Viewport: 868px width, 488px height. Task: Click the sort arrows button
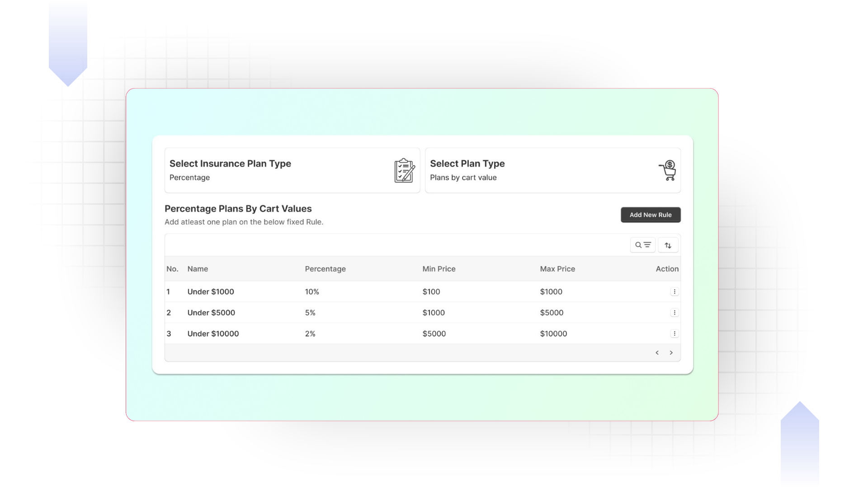(x=668, y=245)
